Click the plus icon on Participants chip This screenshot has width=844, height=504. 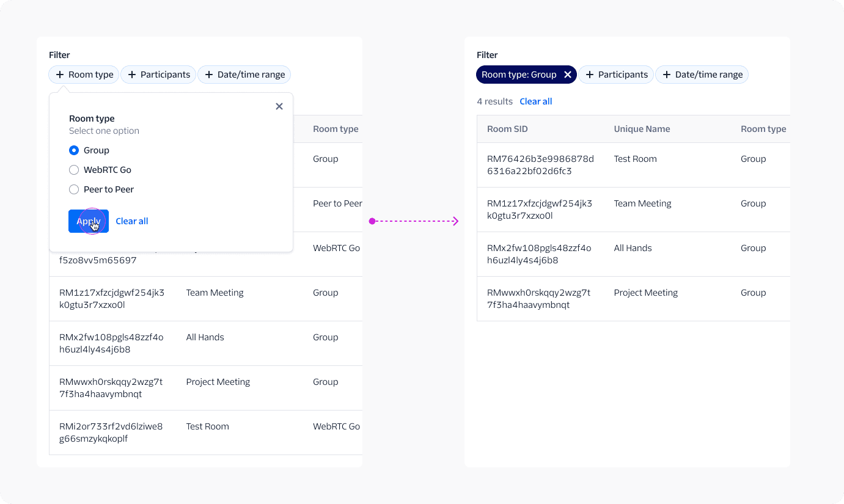tap(131, 75)
